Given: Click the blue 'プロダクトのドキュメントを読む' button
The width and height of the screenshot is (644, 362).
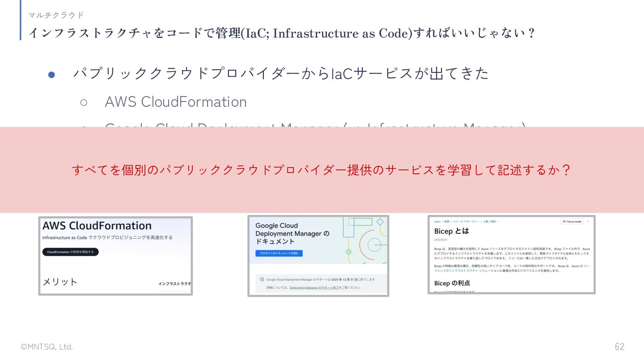Looking at the screenshot, I should (279, 253).
